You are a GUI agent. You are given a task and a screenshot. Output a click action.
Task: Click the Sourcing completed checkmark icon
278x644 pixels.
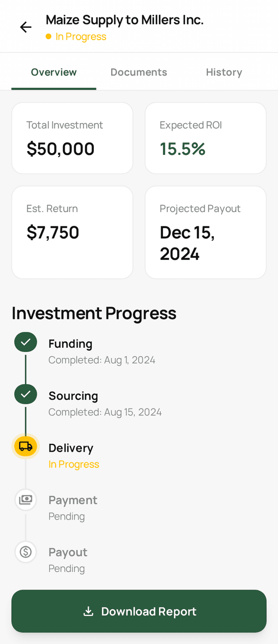(26, 394)
